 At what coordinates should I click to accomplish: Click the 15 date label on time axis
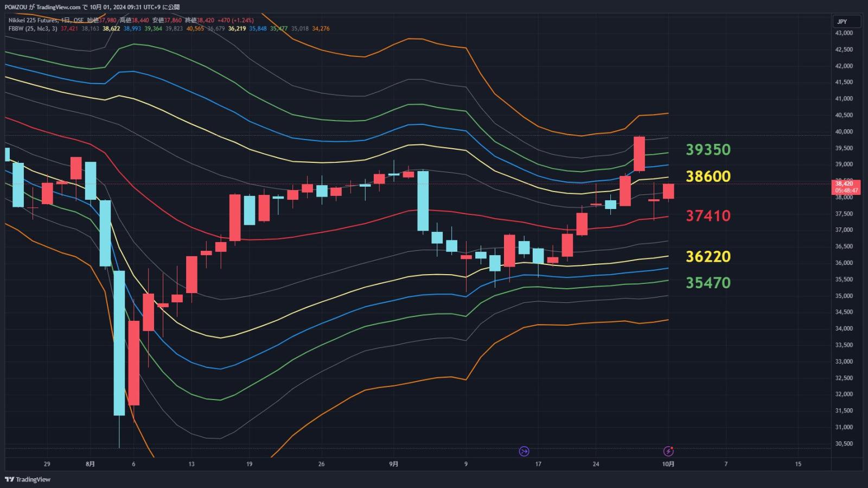point(798,464)
